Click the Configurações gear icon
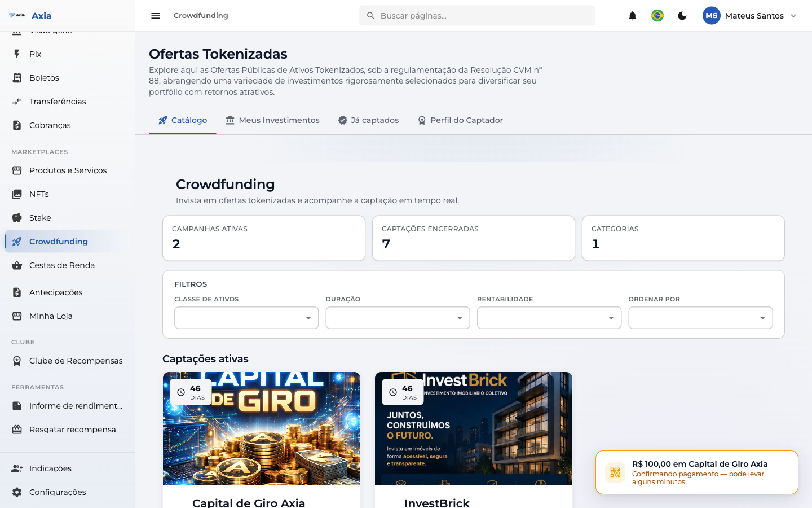Screen dimensions: 812x508 point(17,492)
